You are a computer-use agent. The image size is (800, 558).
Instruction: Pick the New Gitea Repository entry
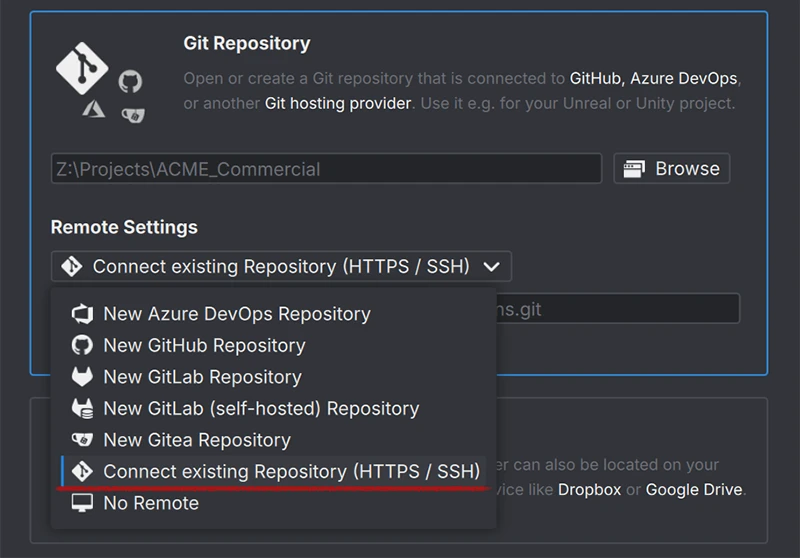(196, 440)
